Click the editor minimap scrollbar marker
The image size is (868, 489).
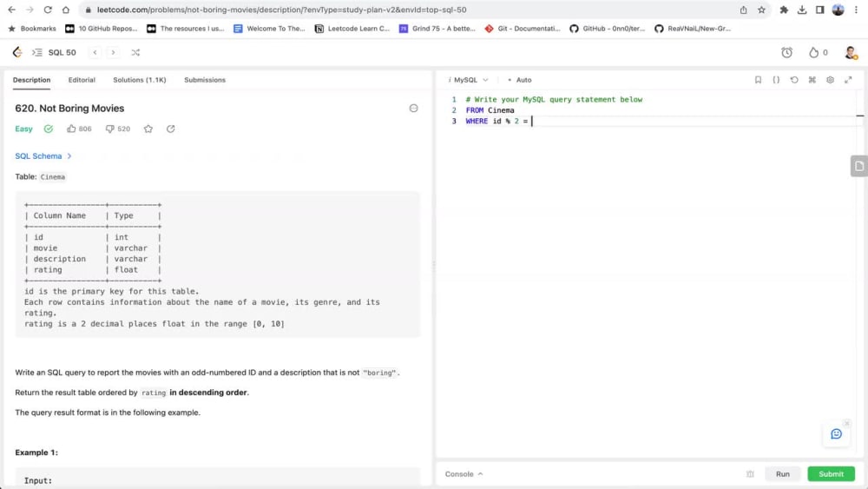pyautogui.click(x=859, y=116)
